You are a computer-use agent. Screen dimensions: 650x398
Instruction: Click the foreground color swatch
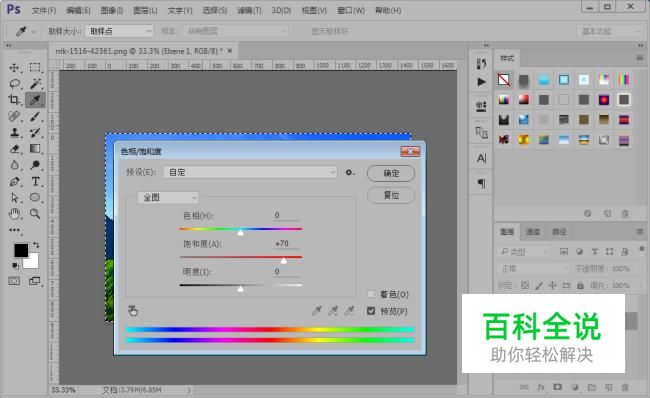coord(21,250)
